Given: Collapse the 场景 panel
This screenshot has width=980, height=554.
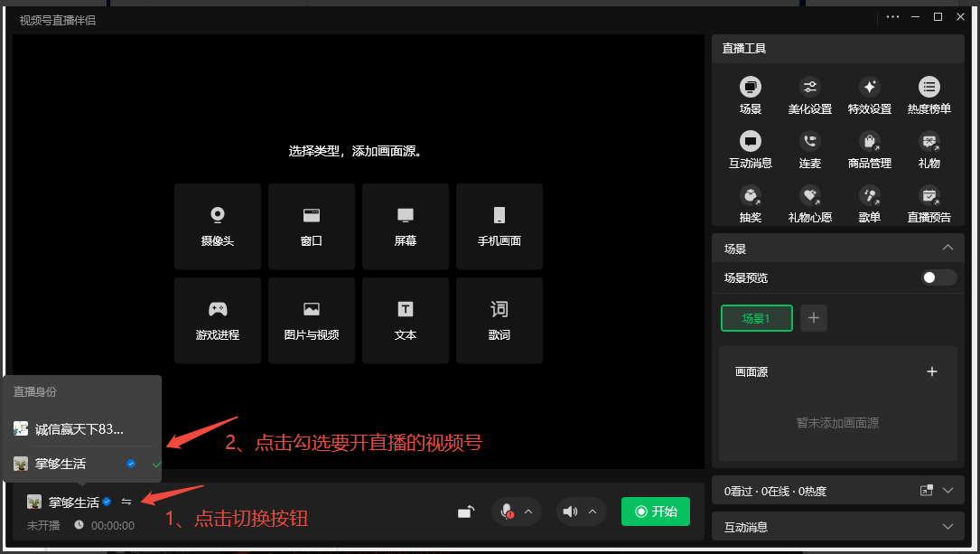Looking at the screenshot, I should coord(947,248).
